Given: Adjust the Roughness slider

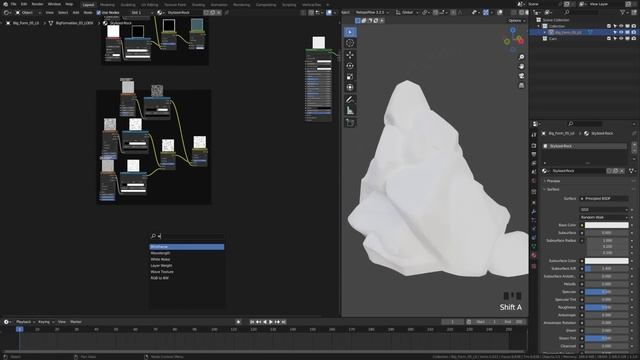Looking at the screenshot, I should point(607,307).
